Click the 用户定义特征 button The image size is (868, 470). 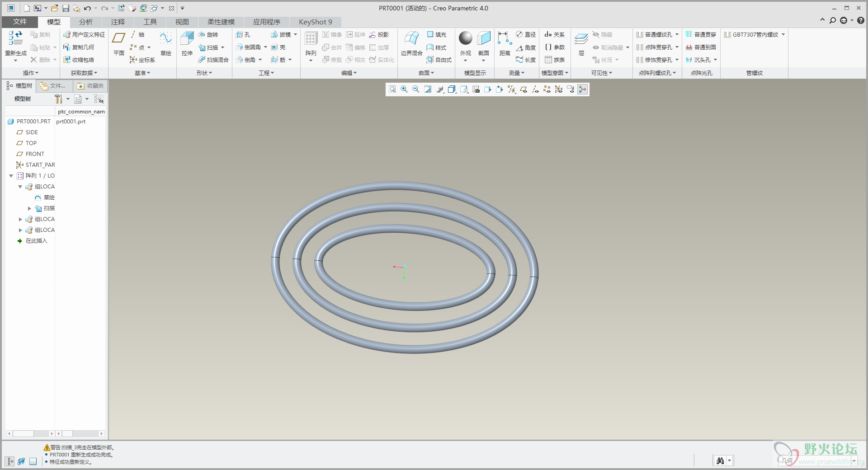click(84, 34)
